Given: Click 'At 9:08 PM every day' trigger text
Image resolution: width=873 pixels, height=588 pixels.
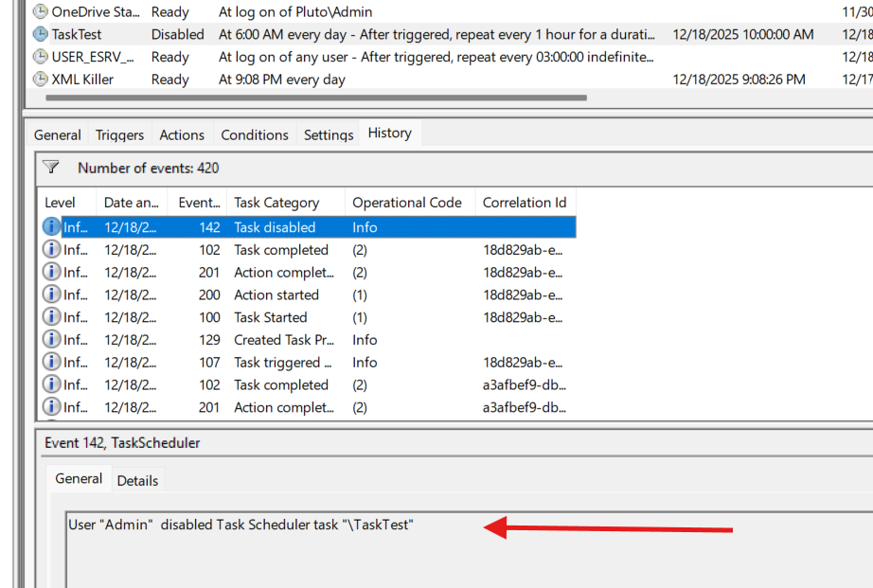Looking at the screenshot, I should click(x=282, y=80).
